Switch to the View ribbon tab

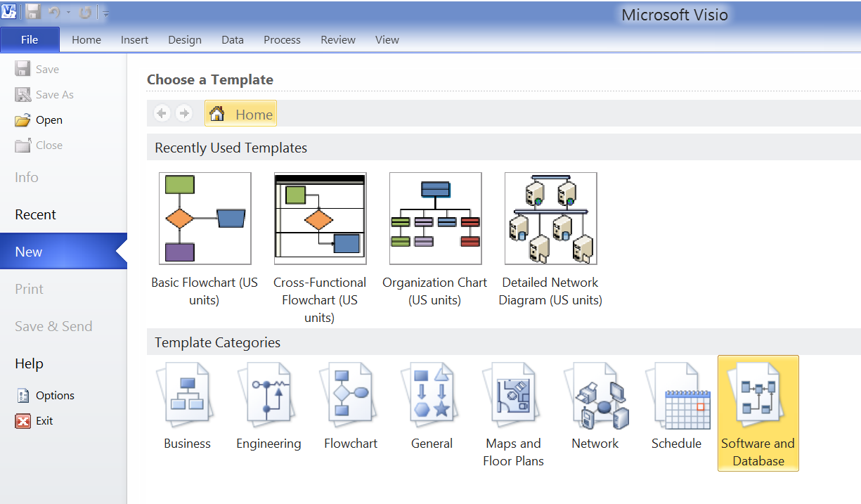(387, 40)
